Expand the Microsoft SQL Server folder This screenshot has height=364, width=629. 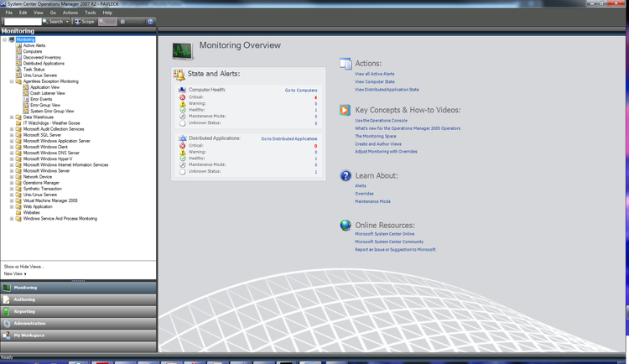click(x=12, y=135)
